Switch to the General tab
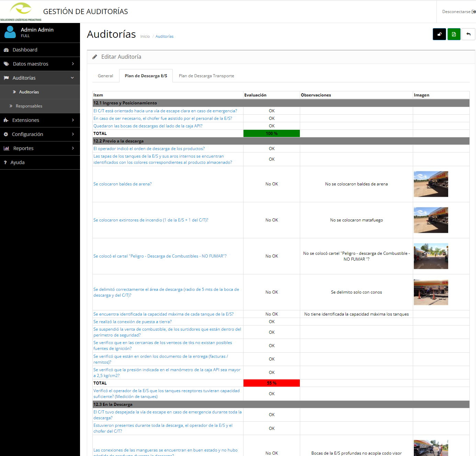The height and width of the screenshot is (456, 476). click(105, 76)
